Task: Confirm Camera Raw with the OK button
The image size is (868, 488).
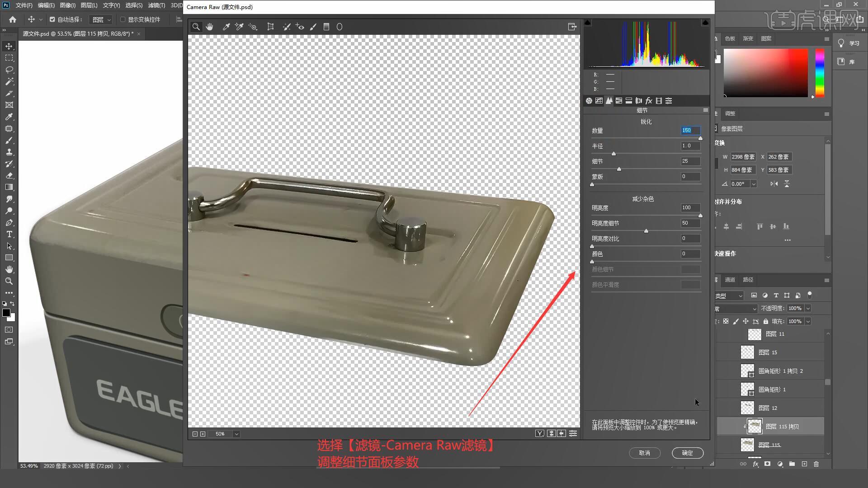Action: [x=687, y=453]
